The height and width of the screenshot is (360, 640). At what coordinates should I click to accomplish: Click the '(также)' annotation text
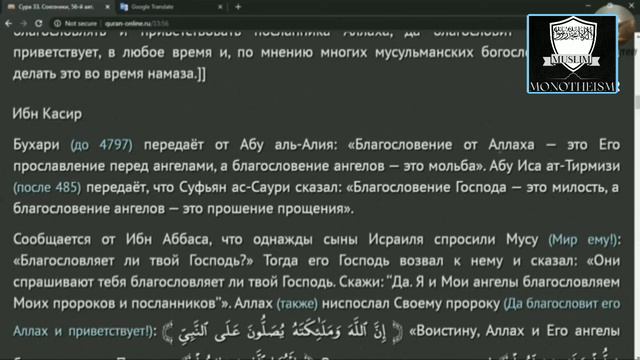point(297,304)
